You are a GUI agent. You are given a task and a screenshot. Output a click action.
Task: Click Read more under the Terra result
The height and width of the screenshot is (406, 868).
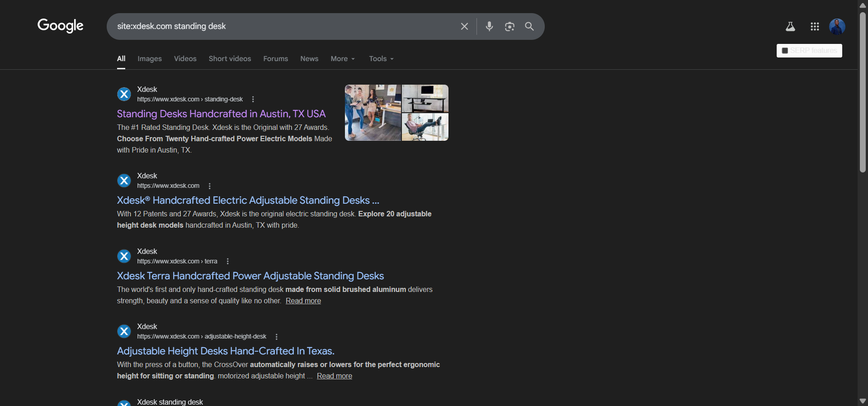click(303, 301)
